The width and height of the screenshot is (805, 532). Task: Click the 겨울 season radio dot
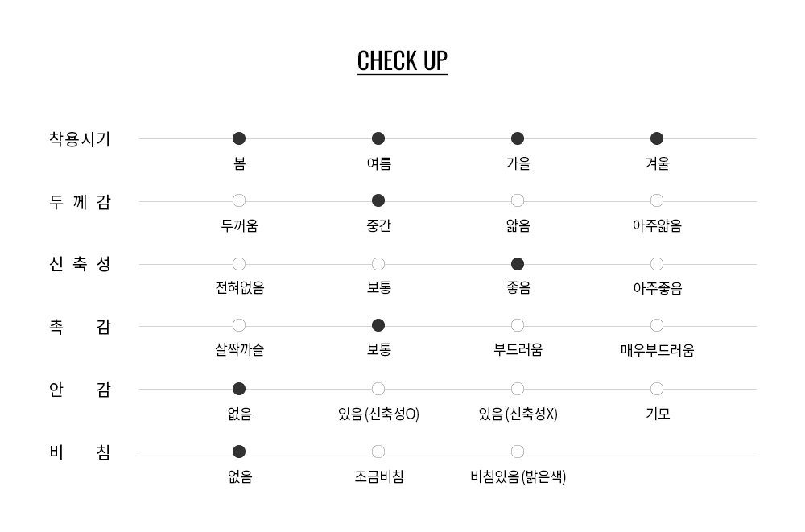[657, 138]
